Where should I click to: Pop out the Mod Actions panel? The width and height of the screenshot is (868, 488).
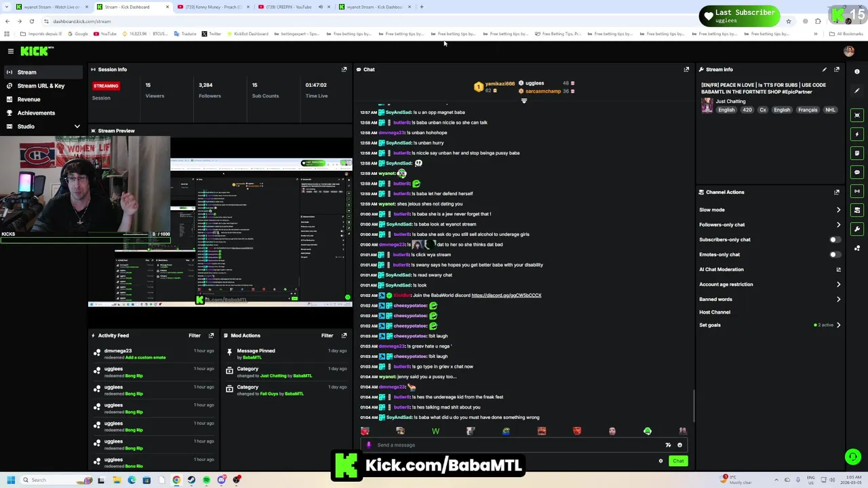point(344,335)
